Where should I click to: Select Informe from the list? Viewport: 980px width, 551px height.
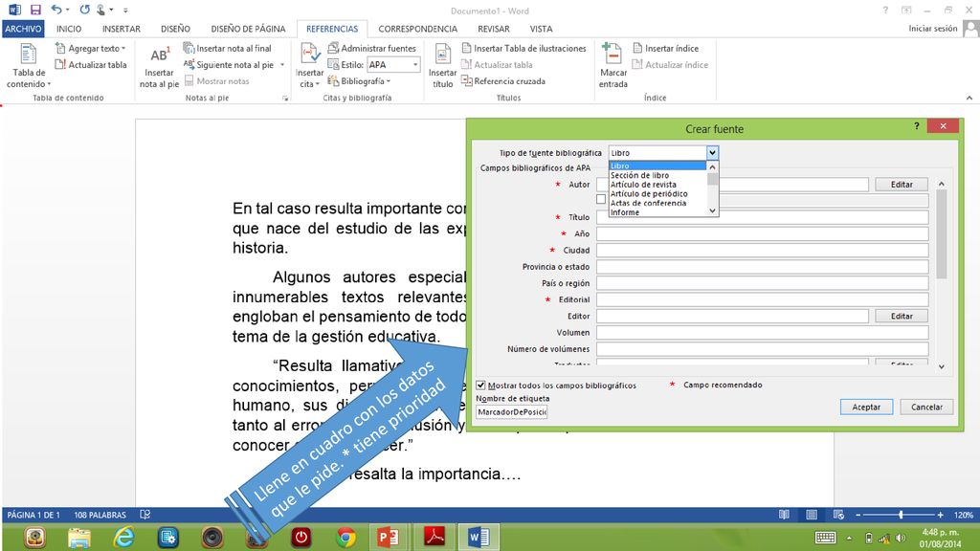(x=625, y=212)
